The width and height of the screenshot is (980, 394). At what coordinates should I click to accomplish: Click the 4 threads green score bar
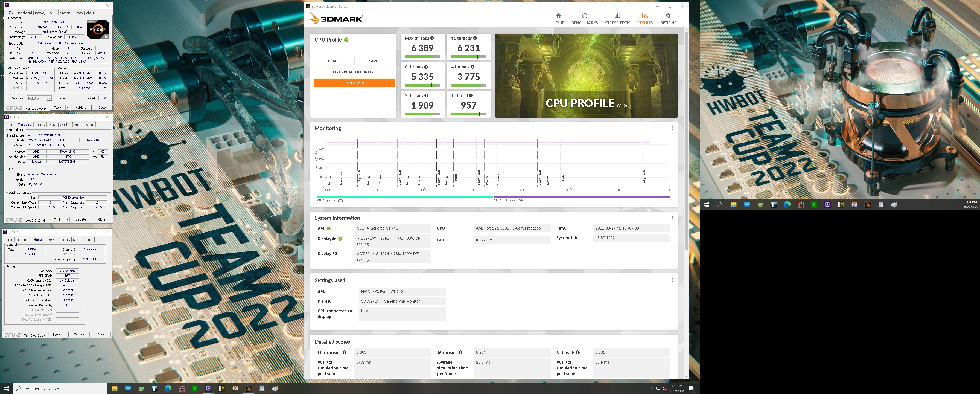(x=469, y=85)
